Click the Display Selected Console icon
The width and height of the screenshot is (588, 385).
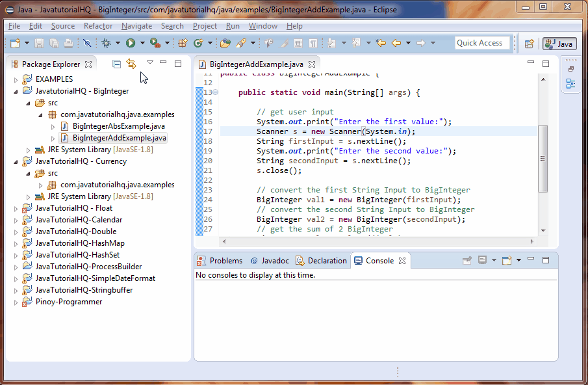click(482, 260)
